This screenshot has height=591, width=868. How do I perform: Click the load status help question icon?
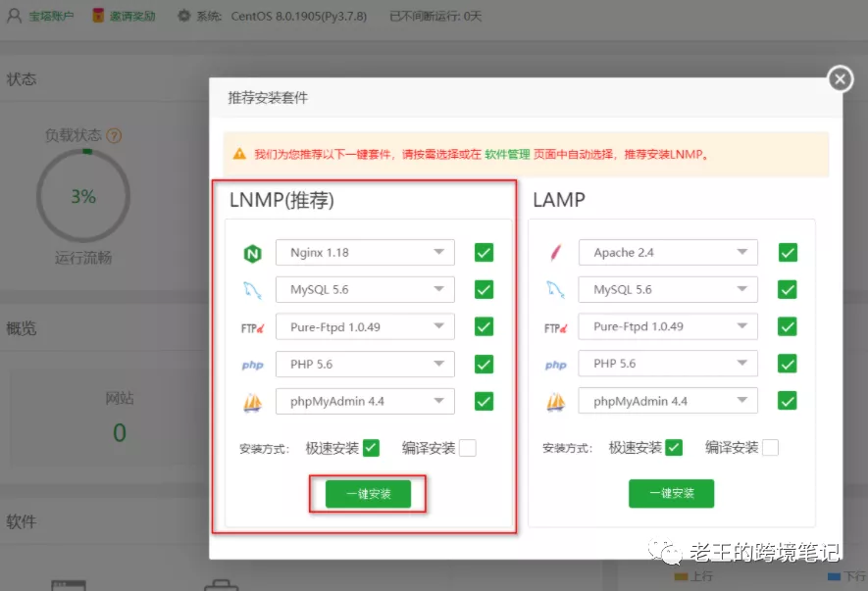114,135
